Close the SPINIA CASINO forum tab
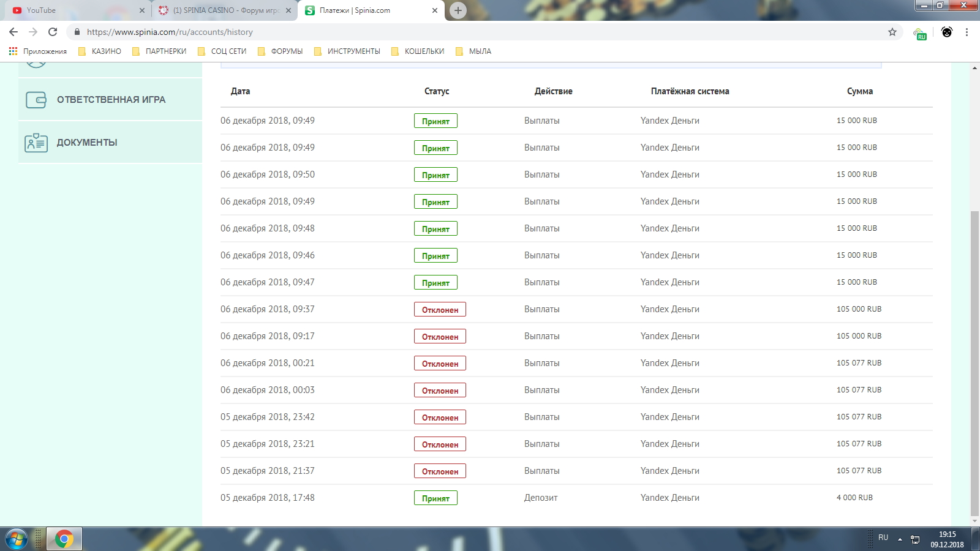This screenshot has width=980, height=551. coord(288,10)
